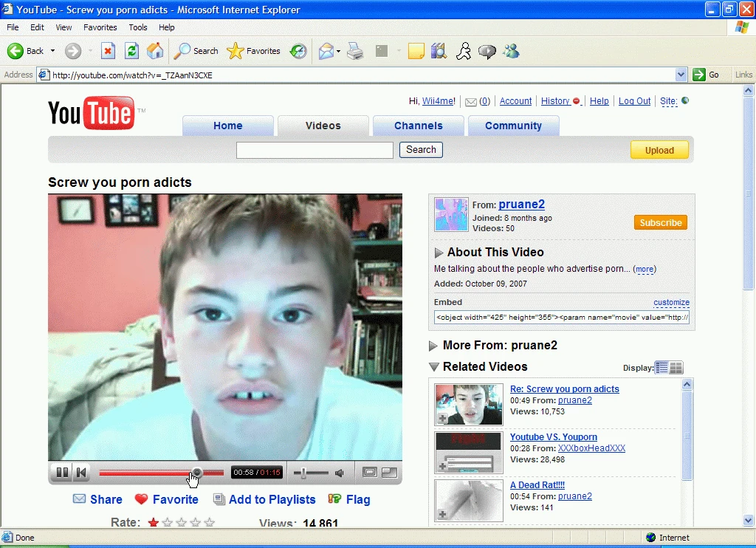This screenshot has width=756, height=548.
Task: Share the video via Share link
Action: tap(97, 499)
